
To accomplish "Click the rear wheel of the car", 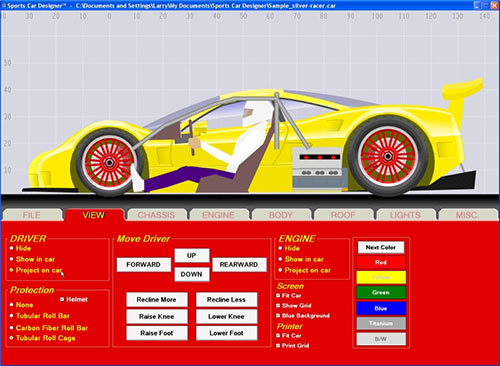I will pos(388,156).
